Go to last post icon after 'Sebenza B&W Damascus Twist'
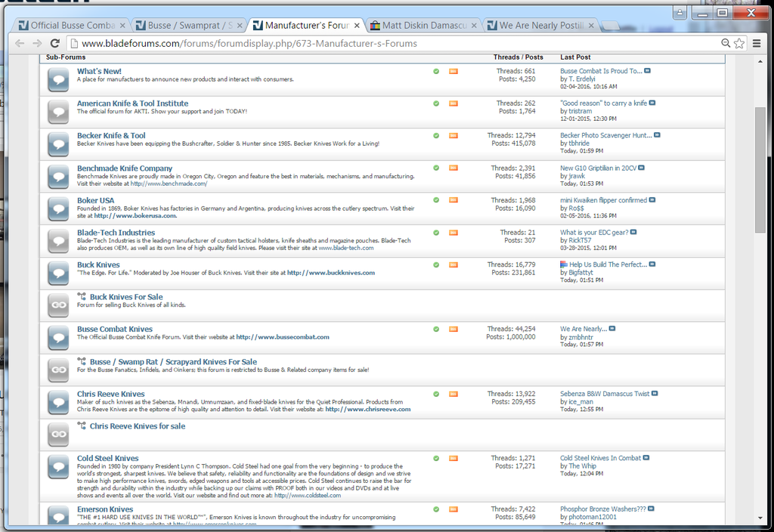The height and width of the screenshot is (532, 774). pos(655,393)
